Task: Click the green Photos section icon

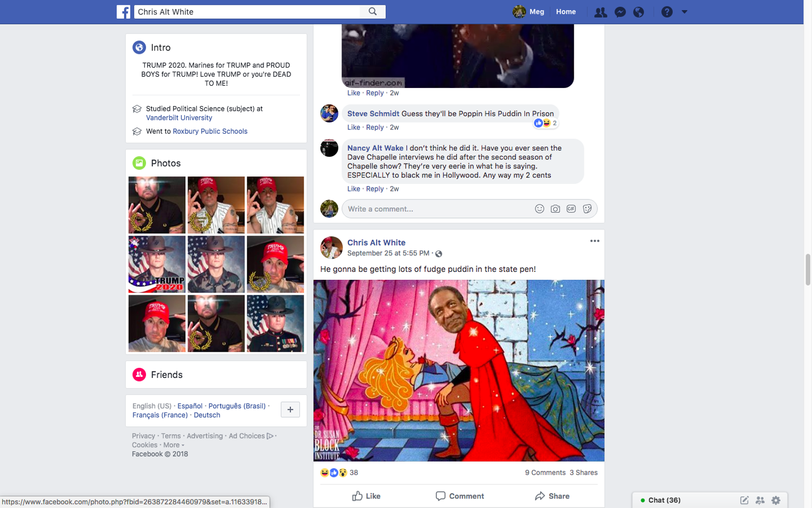Action: [x=139, y=163]
